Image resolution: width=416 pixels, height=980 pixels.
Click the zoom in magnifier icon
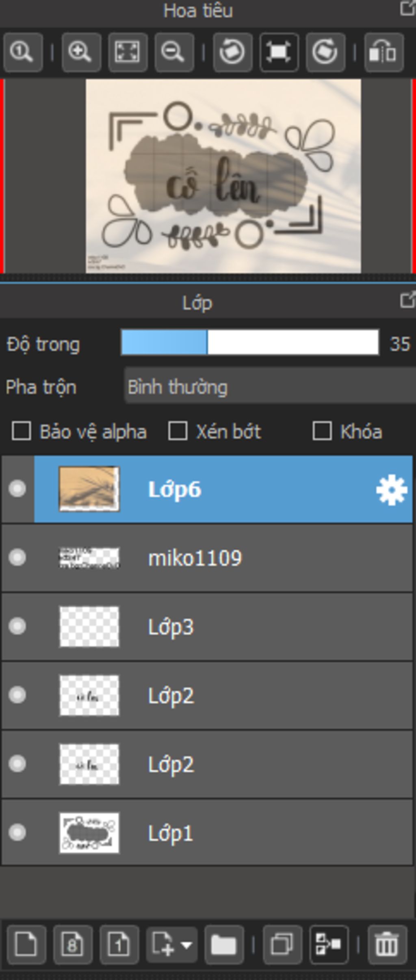click(81, 52)
